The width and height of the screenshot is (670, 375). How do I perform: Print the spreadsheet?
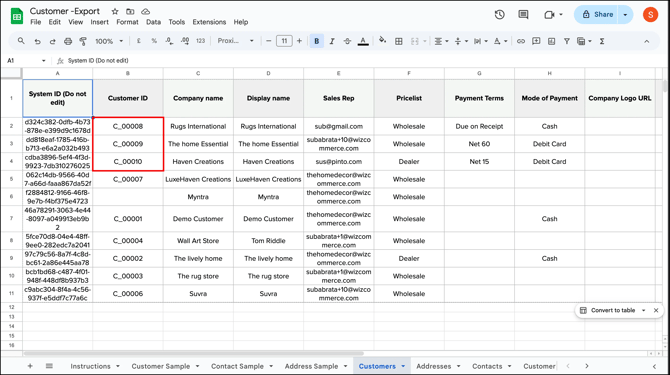(x=68, y=41)
